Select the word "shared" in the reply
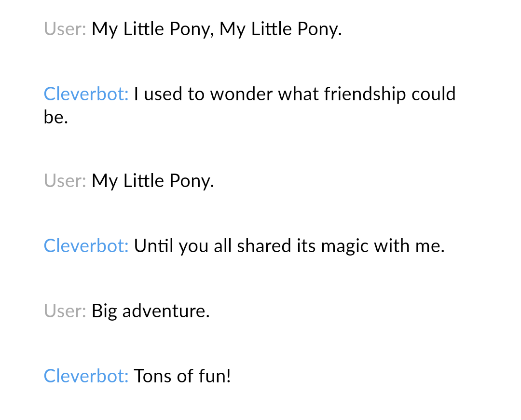The height and width of the screenshot is (420, 521). 264,246
